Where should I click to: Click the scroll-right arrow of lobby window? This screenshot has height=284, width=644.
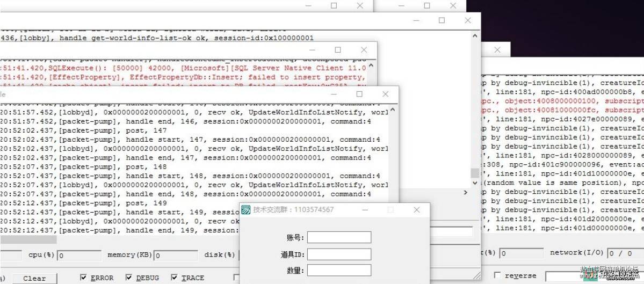click(x=465, y=192)
